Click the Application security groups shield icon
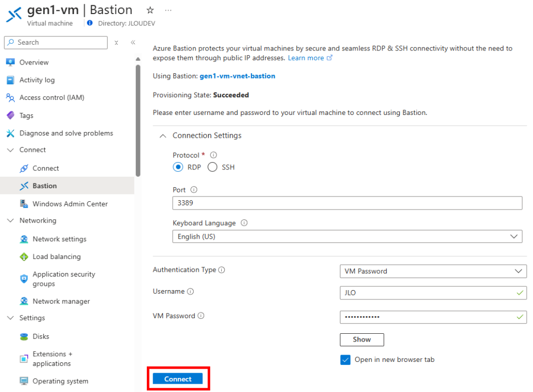The width and height of the screenshot is (533, 392). click(x=24, y=279)
